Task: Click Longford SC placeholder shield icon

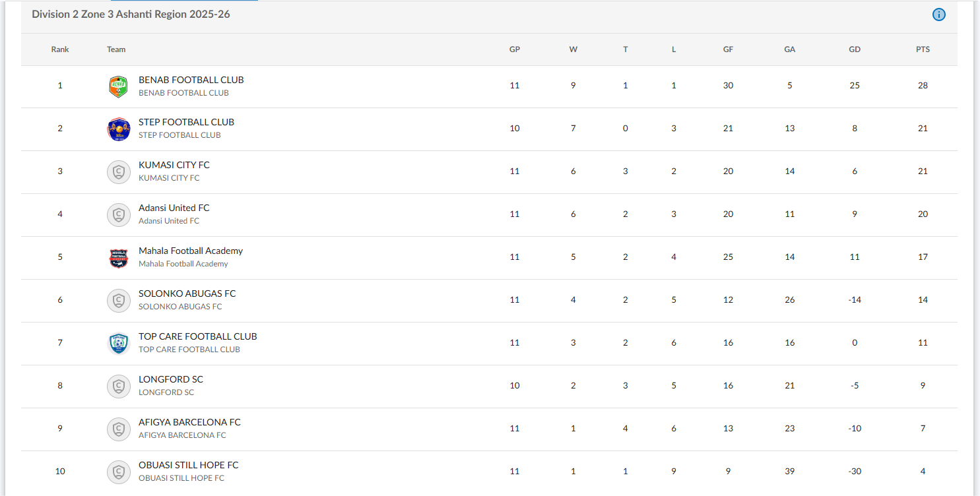Action: coord(118,387)
